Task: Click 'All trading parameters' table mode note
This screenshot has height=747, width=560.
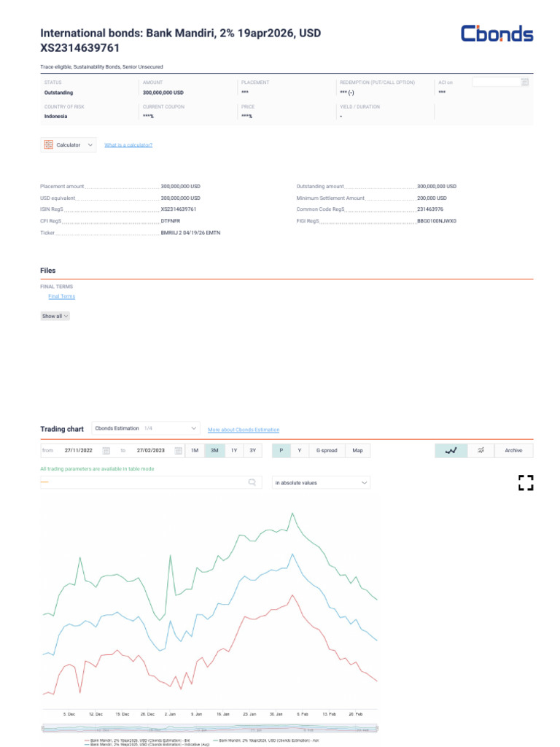Action: [x=97, y=469]
